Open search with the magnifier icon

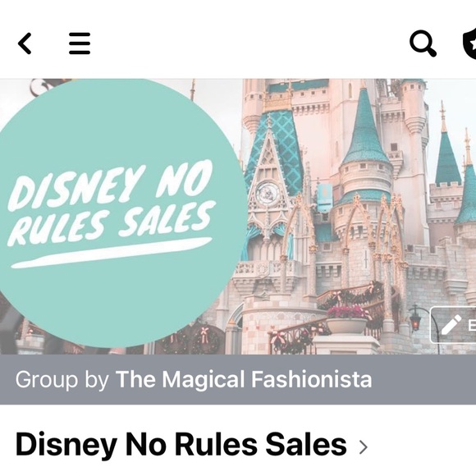[423, 43]
